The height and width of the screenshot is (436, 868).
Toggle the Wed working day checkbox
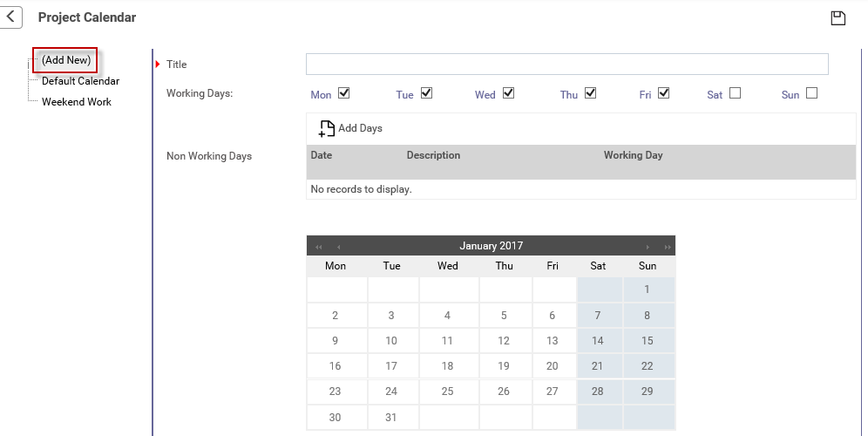508,93
